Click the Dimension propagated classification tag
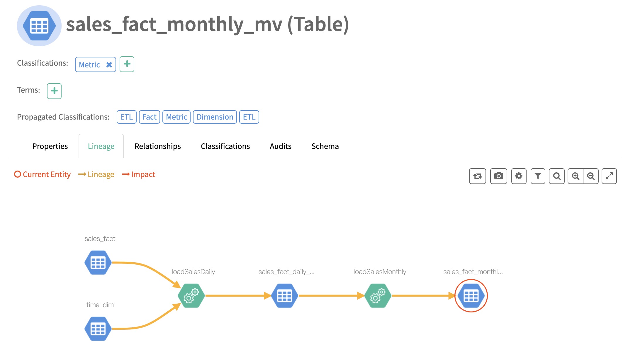The height and width of the screenshot is (364, 628). coord(215,117)
